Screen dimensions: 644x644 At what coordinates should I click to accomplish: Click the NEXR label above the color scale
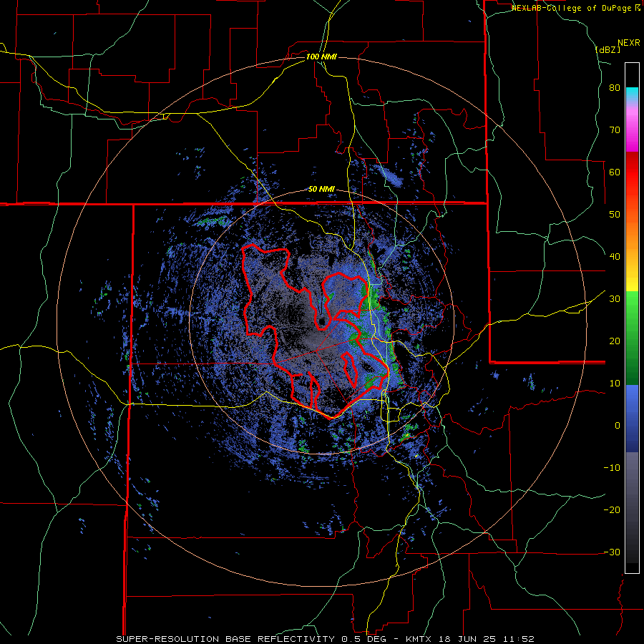[629, 43]
